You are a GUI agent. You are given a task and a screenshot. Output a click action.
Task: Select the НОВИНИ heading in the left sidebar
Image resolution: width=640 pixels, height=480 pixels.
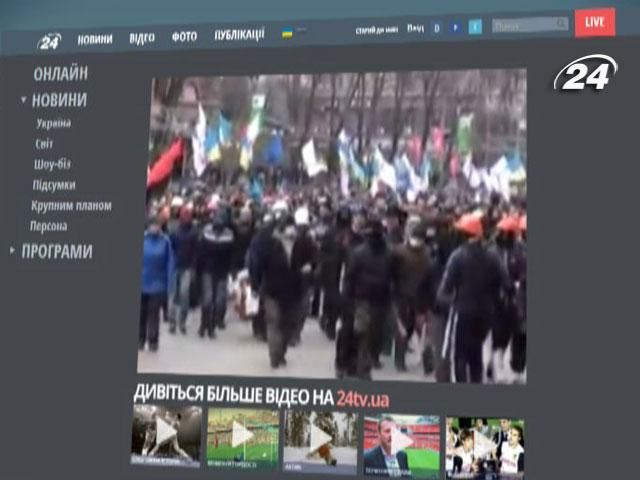pyautogui.click(x=60, y=100)
